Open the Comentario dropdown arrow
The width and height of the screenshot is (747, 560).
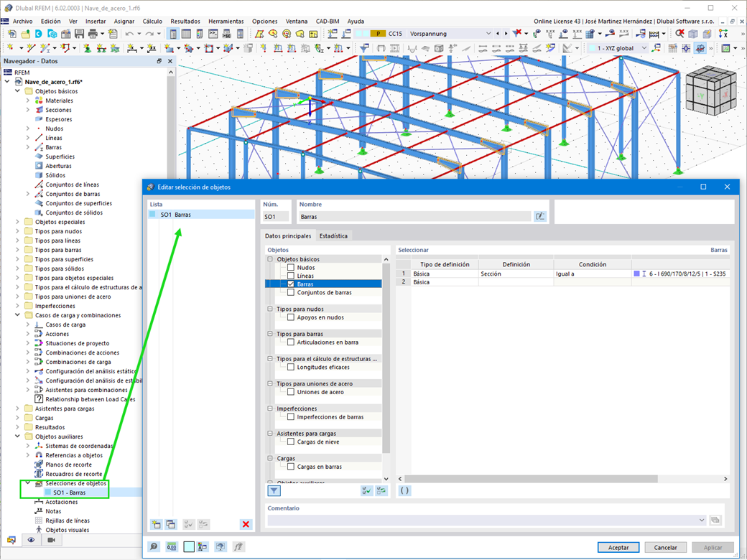pyautogui.click(x=701, y=520)
